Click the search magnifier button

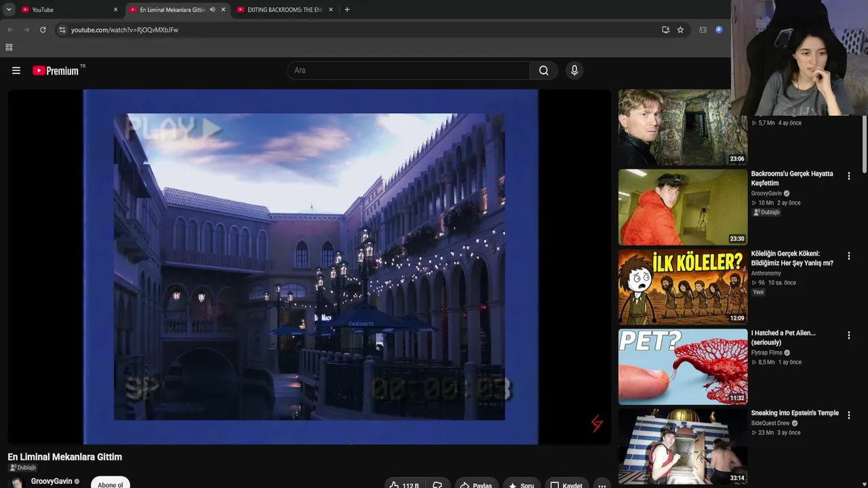pyautogui.click(x=544, y=70)
